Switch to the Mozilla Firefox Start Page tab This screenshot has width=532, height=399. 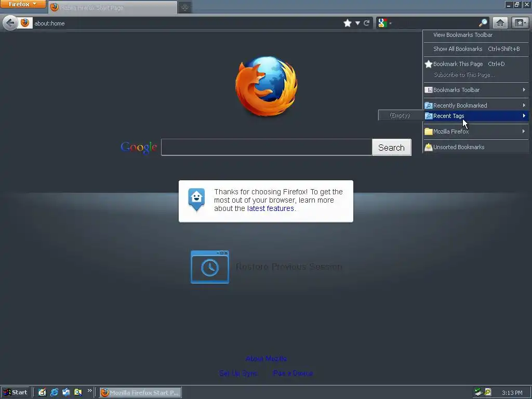(113, 7)
